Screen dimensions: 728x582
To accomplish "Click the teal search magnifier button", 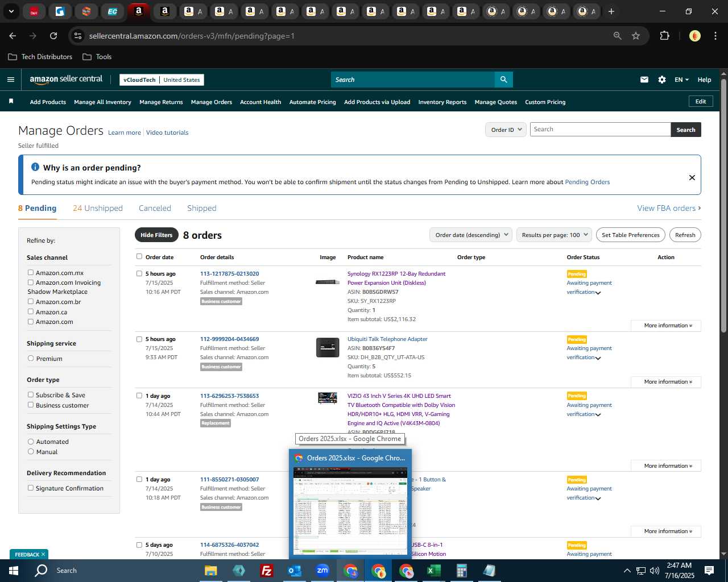I will 503,80.
